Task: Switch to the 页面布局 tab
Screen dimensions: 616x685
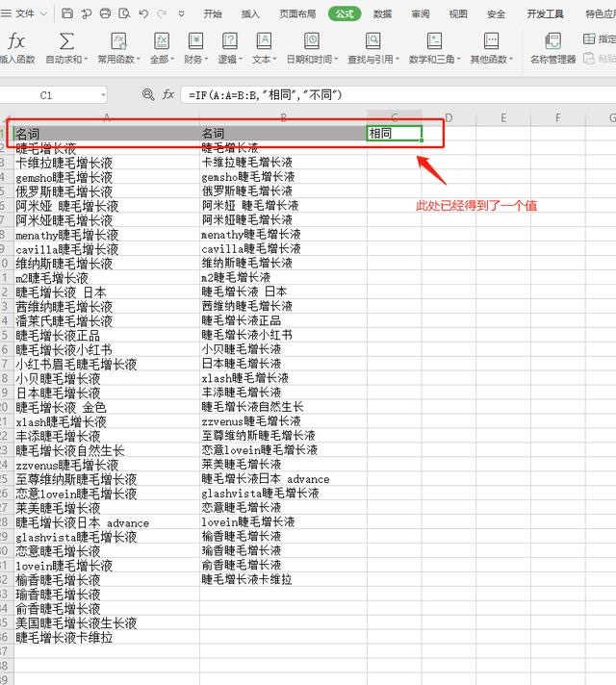Action: [x=297, y=14]
